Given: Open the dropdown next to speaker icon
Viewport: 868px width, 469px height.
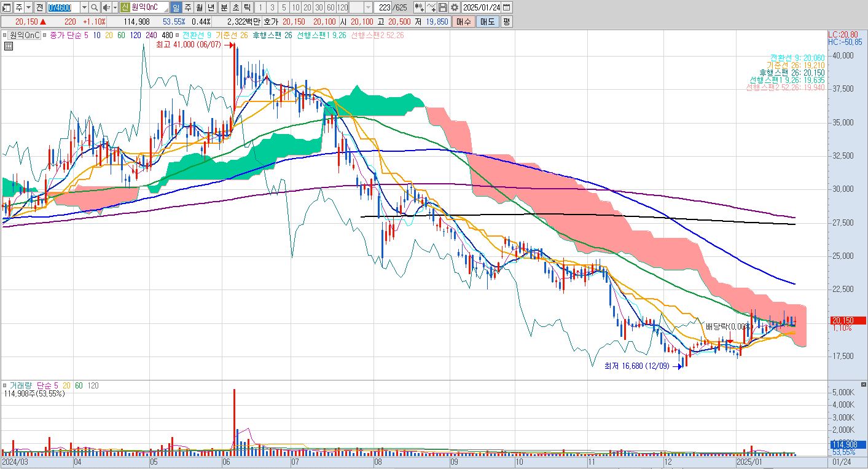Looking at the screenshot, I should point(115,7).
